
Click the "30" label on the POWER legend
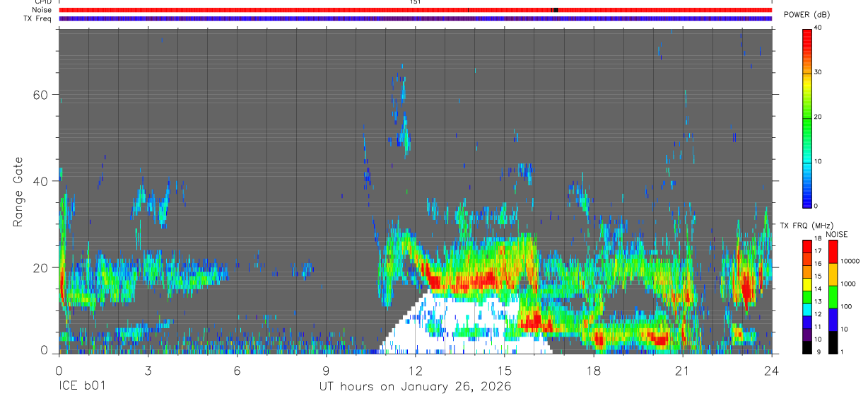(x=819, y=72)
